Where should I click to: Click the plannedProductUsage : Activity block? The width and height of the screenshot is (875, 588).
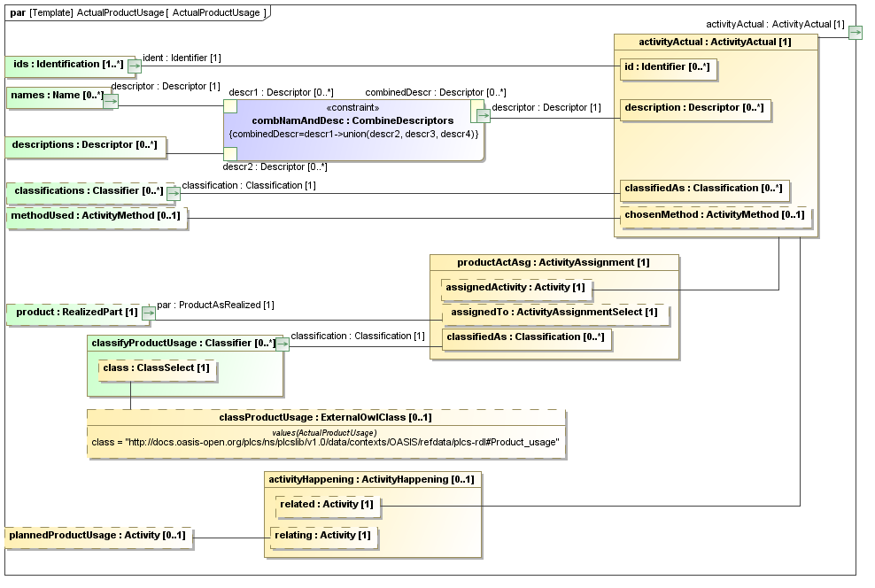(x=98, y=536)
